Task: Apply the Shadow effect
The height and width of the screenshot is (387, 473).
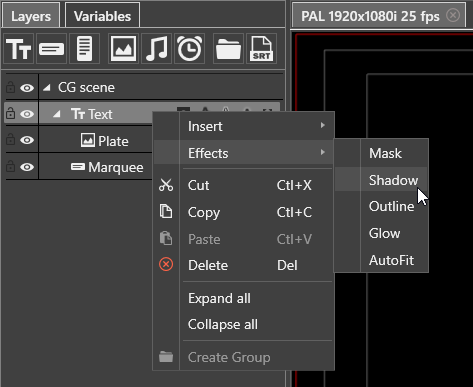Action: tap(381, 180)
